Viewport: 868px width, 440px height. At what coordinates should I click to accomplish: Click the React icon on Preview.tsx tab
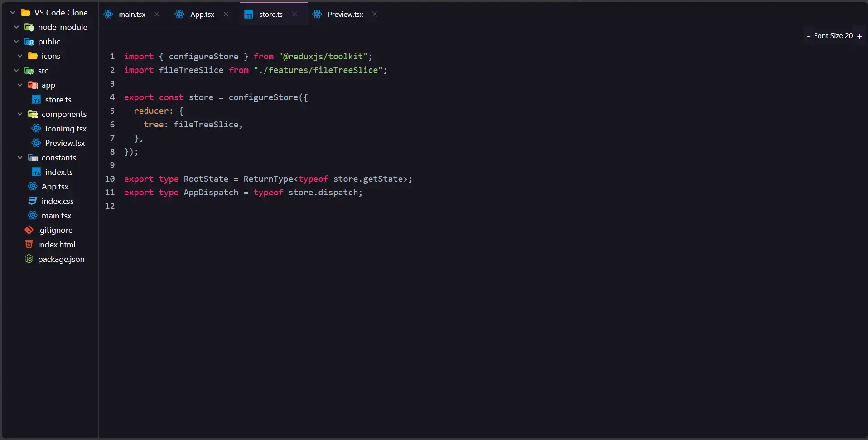pyautogui.click(x=317, y=15)
